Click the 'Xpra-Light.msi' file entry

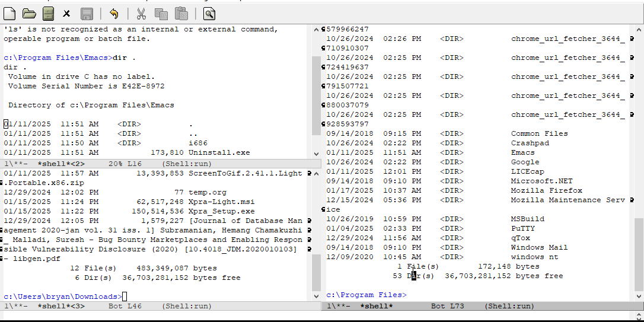tap(221, 202)
